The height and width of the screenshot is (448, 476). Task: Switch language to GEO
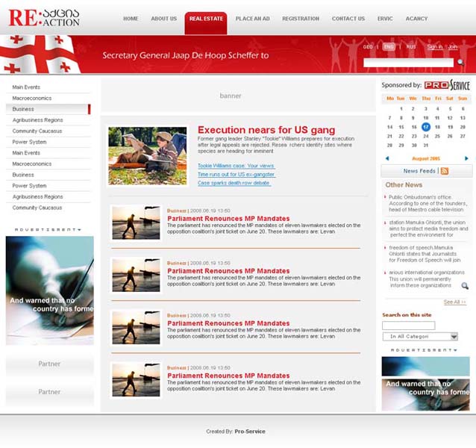tap(368, 47)
